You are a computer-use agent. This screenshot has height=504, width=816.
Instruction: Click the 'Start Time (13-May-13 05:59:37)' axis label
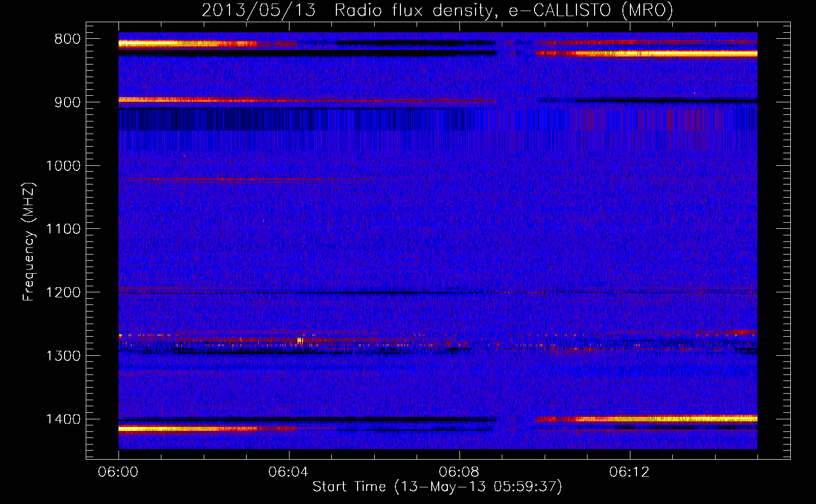point(437,487)
